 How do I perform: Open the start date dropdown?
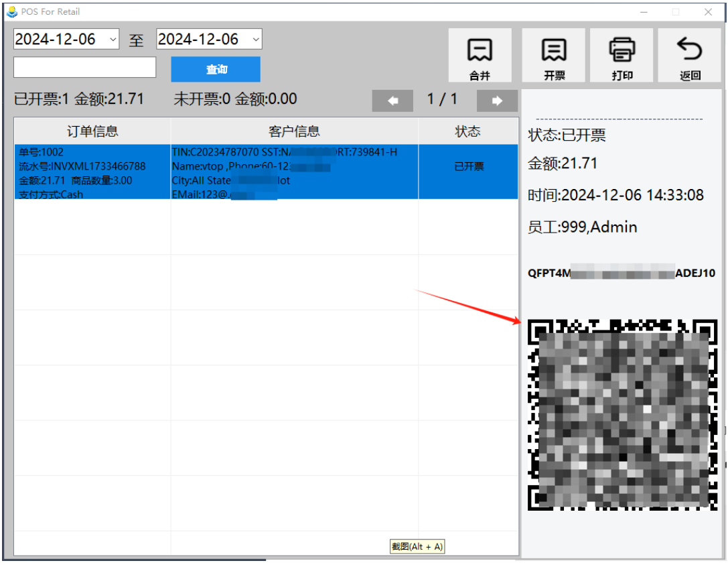coord(113,40)
